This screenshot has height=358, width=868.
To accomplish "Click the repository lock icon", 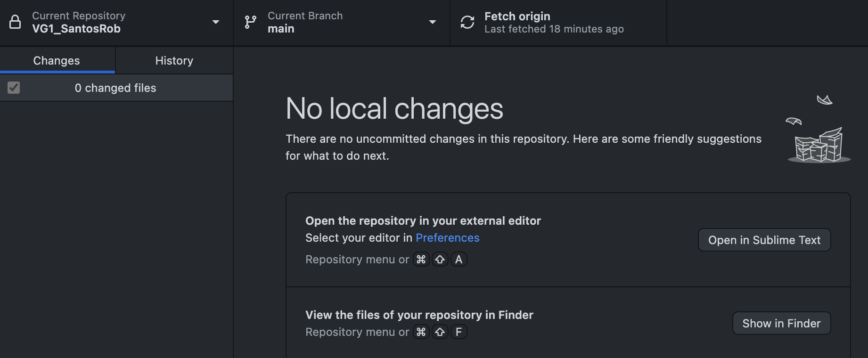I will pyautogui.click(x=15, y=22).
